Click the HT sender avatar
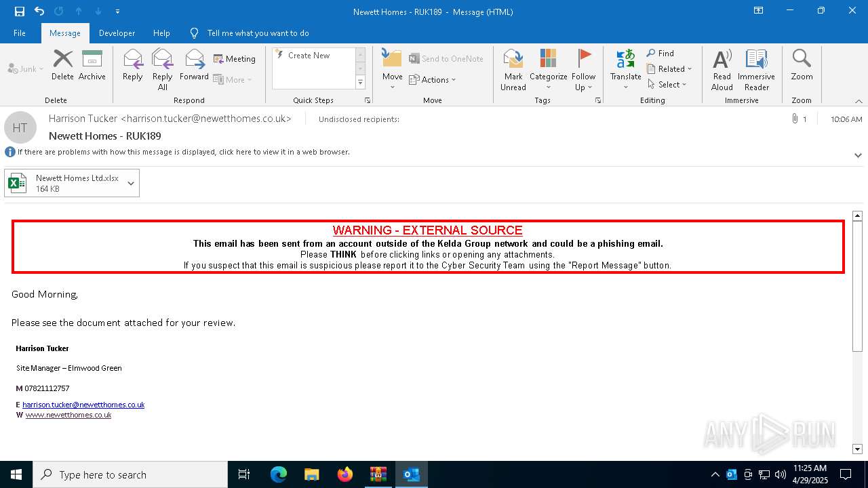The width and height of the screenshot is (868, 488). pyautogui.click(x=20, y=127)
